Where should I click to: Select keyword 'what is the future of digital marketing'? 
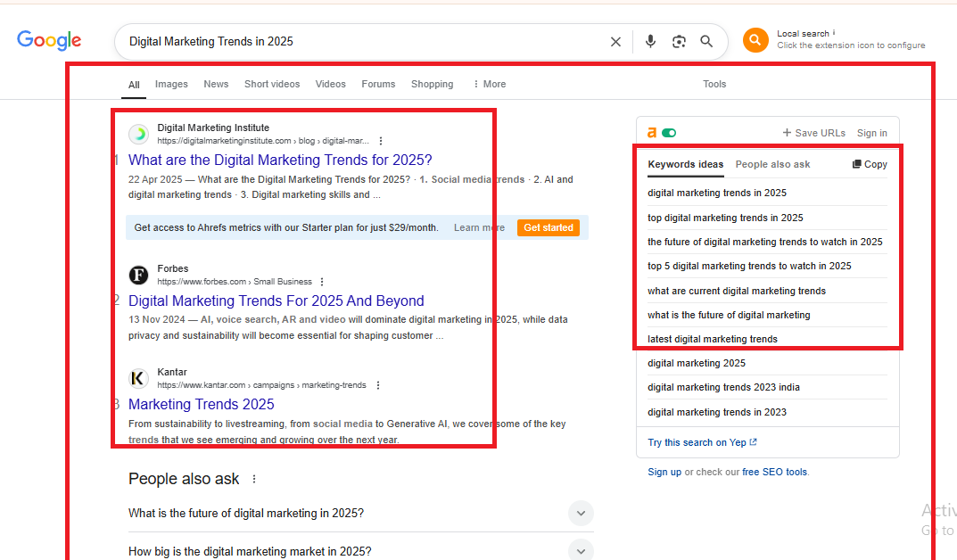click(x=729, y=315)
